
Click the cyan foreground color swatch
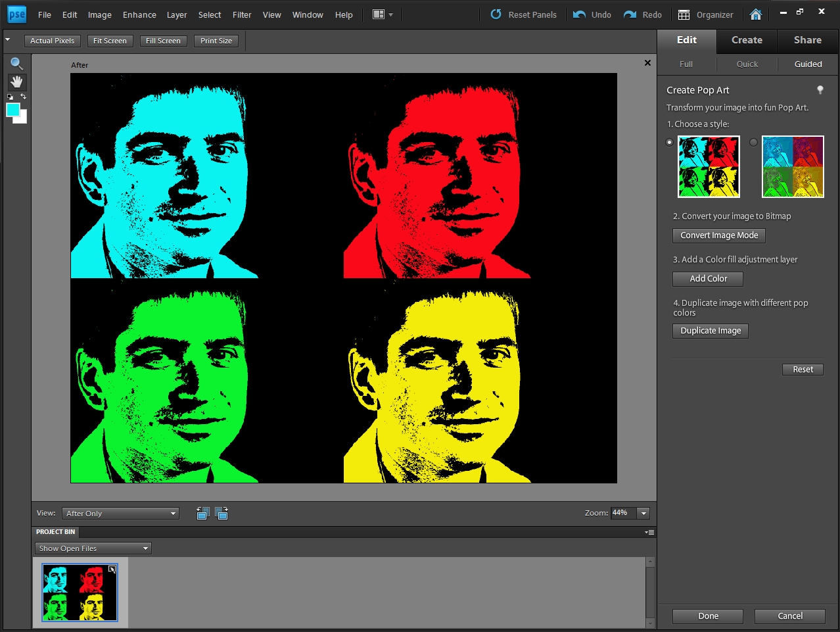[x=13, y=110]
